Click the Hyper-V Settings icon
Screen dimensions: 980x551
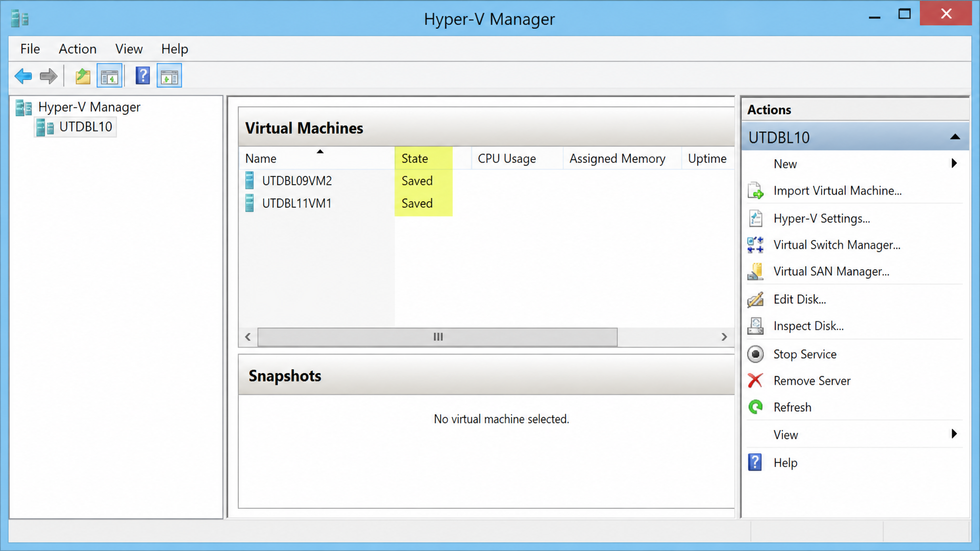[x=756, y=218]
